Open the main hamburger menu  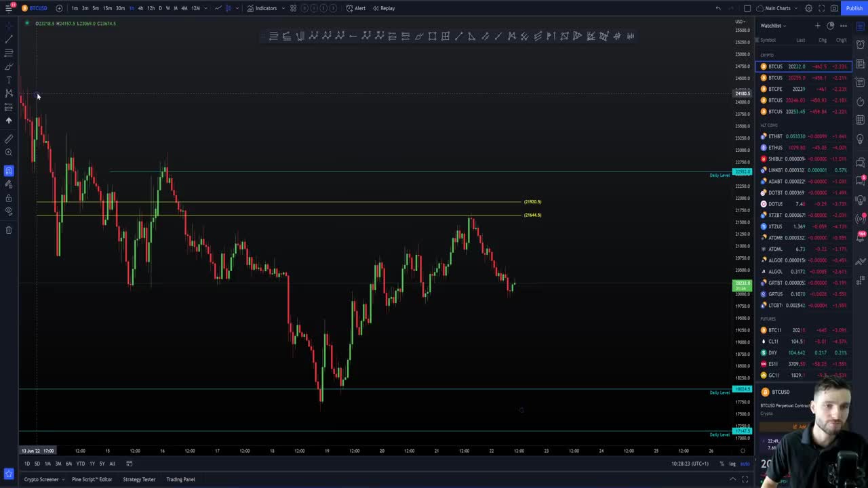pyautogui.click(x=8, y=8)
